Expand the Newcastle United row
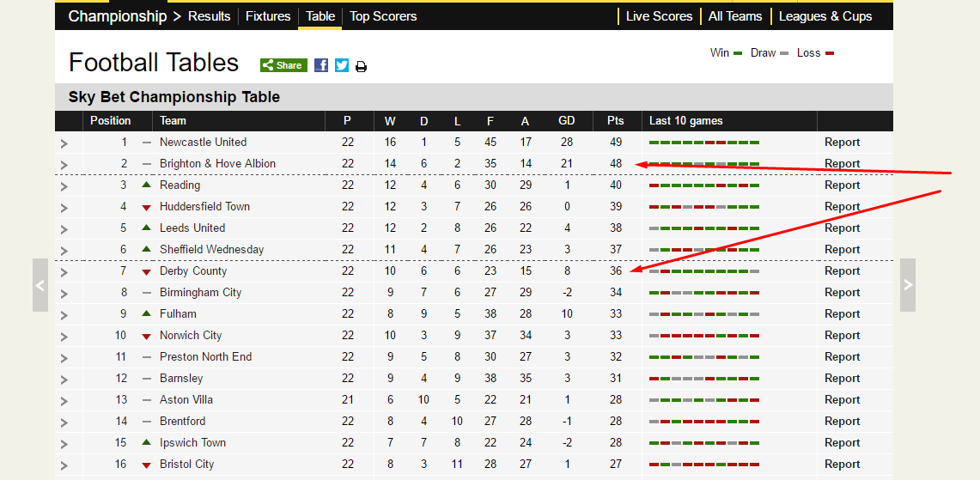 [x=64, y=143]
